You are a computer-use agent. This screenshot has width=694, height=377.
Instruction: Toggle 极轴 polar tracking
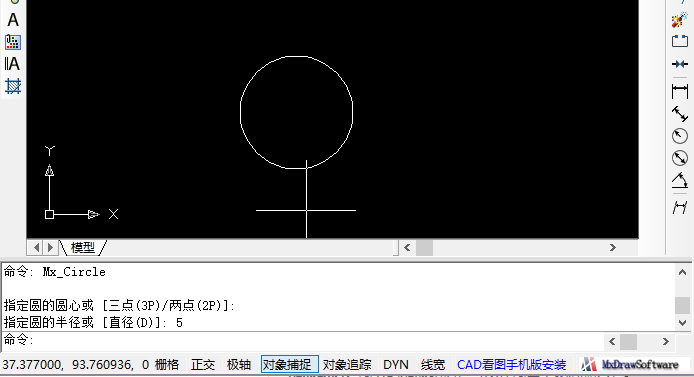click(239, 365)
